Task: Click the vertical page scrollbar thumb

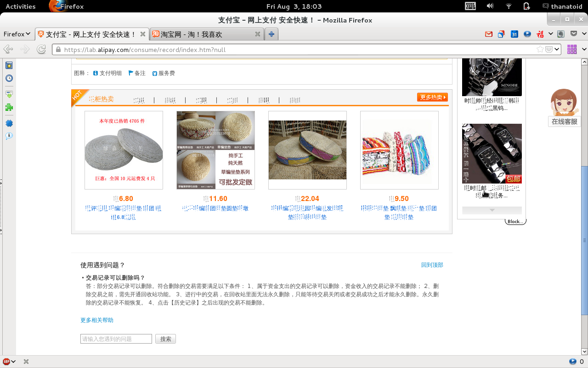Action: point(584,240)
